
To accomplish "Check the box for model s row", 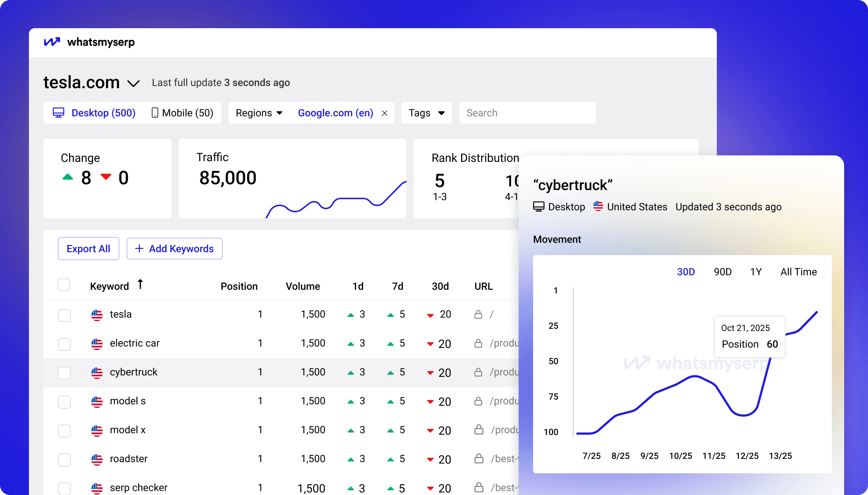I will coord(64,402).
